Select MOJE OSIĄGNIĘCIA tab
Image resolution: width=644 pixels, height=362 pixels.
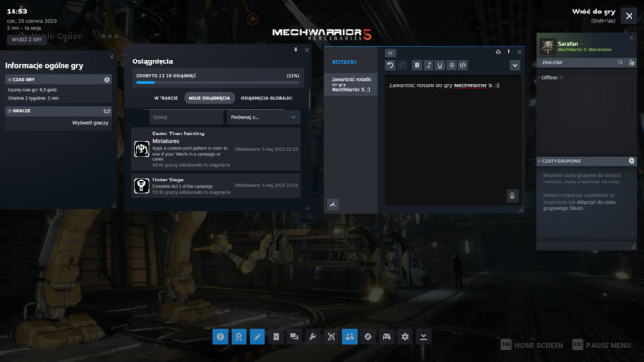pyautogui.click(x=209, y=98)
